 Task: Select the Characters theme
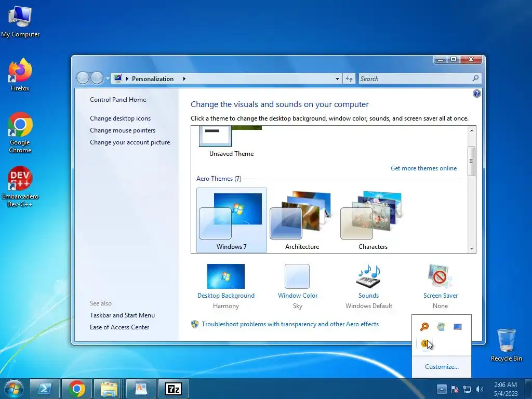(x=373, y=220)
